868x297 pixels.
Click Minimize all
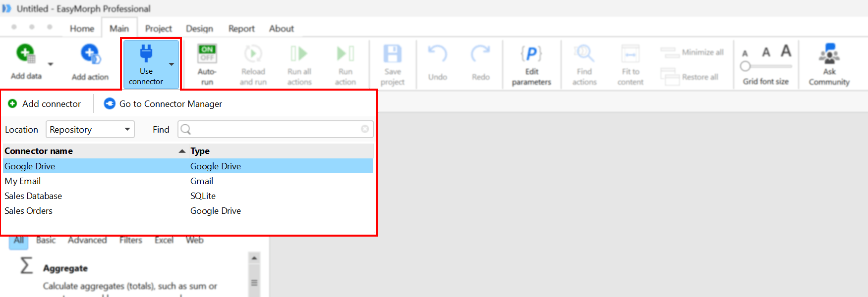[692, 52]
